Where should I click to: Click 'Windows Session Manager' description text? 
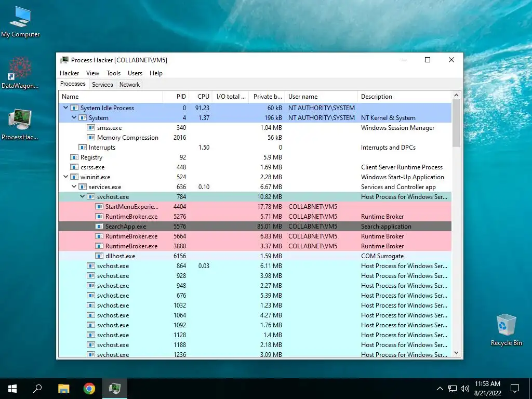click(397, 128)
